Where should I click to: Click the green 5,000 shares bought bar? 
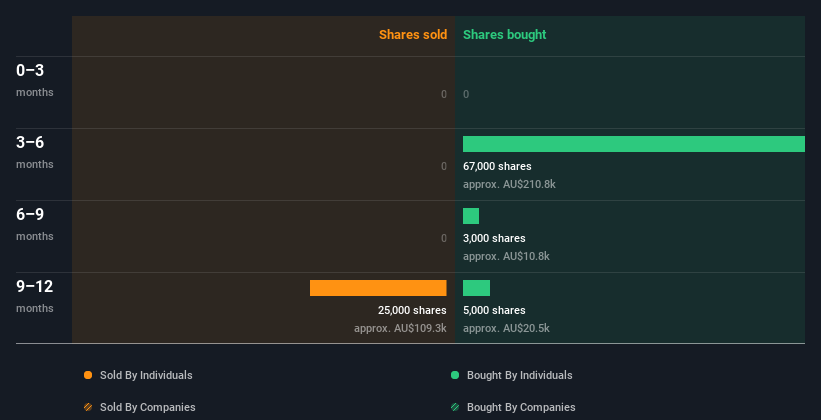pyautogui.click(x=476, y=288)
